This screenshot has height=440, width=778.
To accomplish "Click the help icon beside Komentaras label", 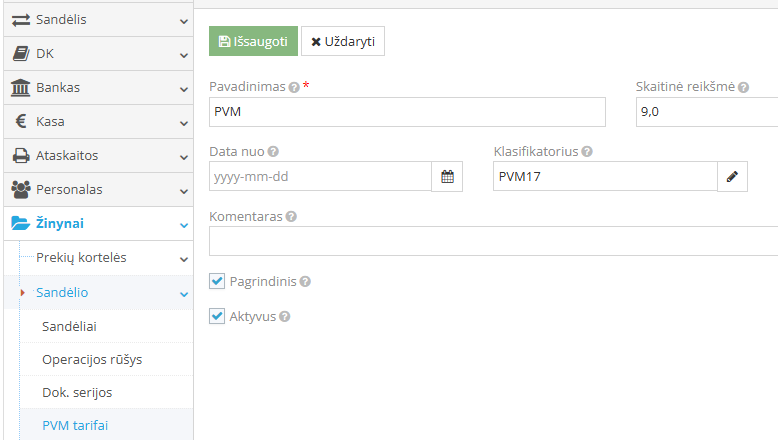I will [291, 217].
